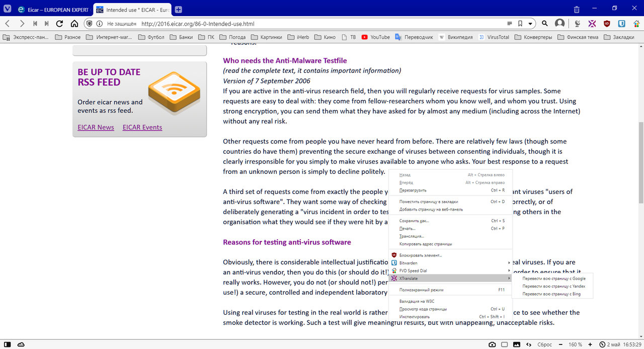The image size is (644, 349).
Task: Open the EICAR News link
Action: pyautogui.click(x=96, y=127)
